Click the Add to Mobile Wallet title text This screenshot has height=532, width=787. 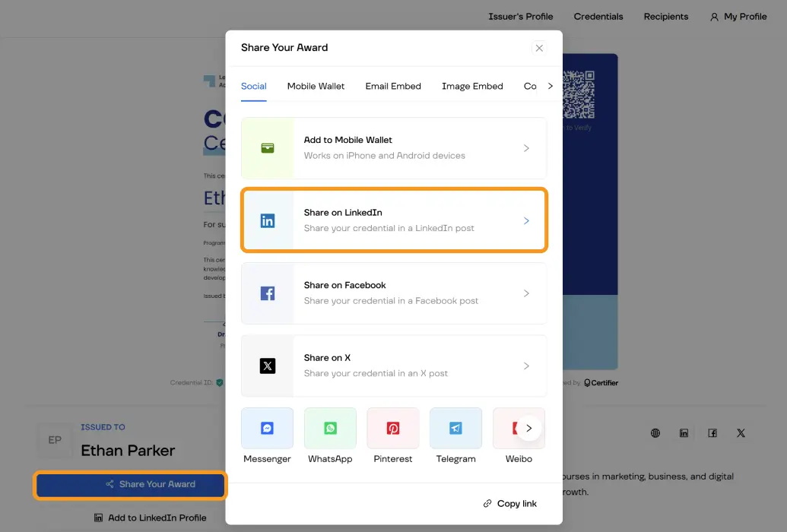click(347, 140)
